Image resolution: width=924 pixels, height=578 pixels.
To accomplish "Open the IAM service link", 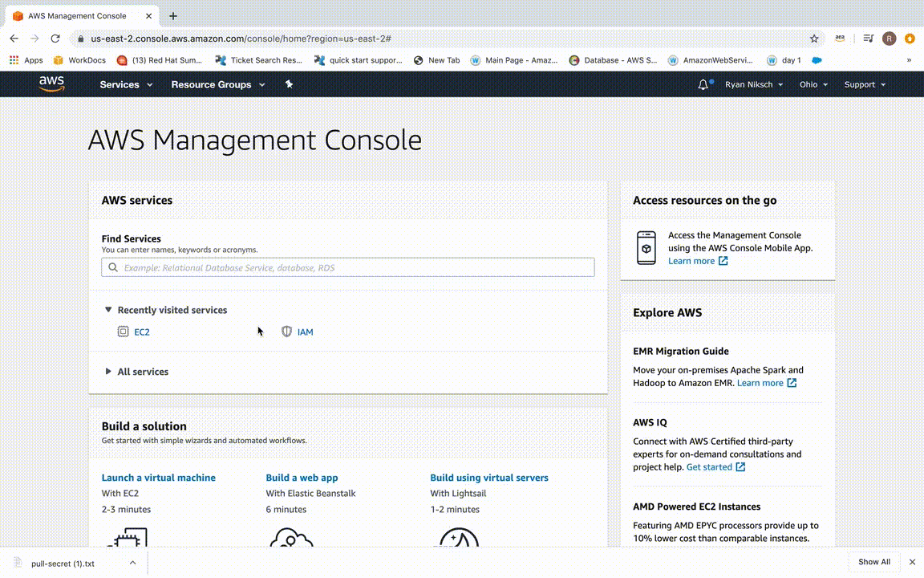I will click(x=306, y=332).
